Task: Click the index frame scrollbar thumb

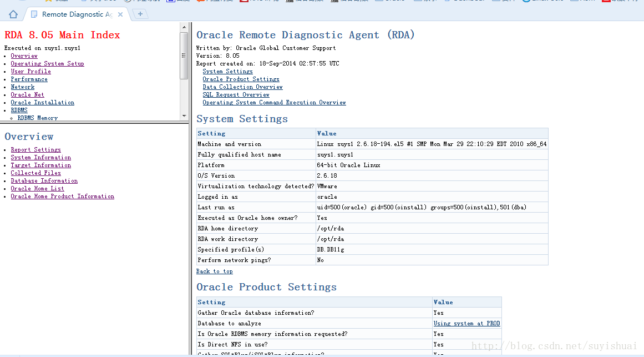Action: click(x=184, y=56)
